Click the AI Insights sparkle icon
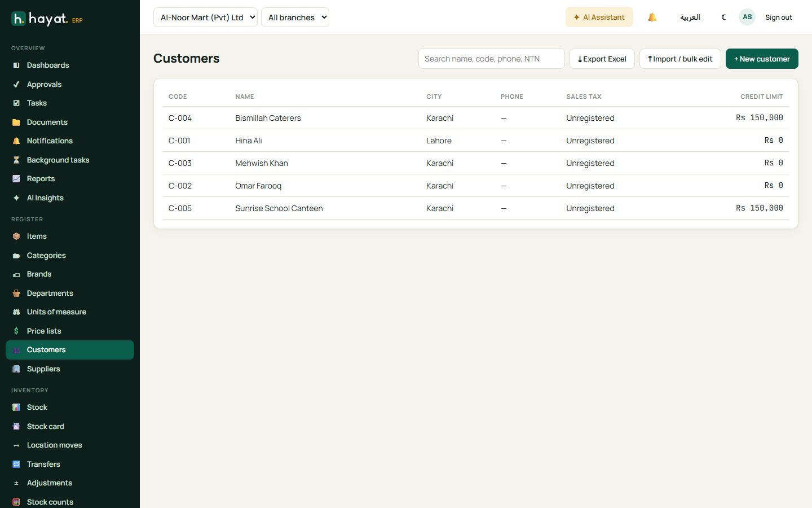This screenshot has width=812, height=508. tap(16, 198)
